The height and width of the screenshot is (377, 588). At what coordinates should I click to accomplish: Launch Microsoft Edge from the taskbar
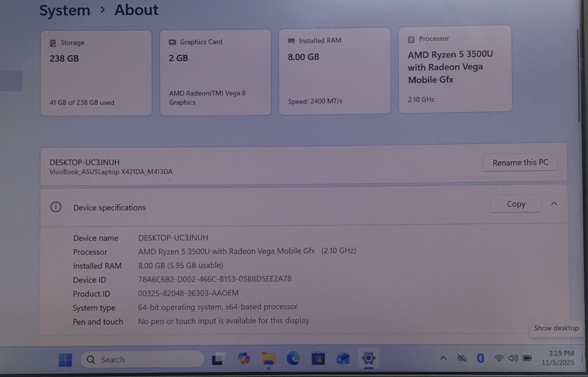click(x=293, y=358)
